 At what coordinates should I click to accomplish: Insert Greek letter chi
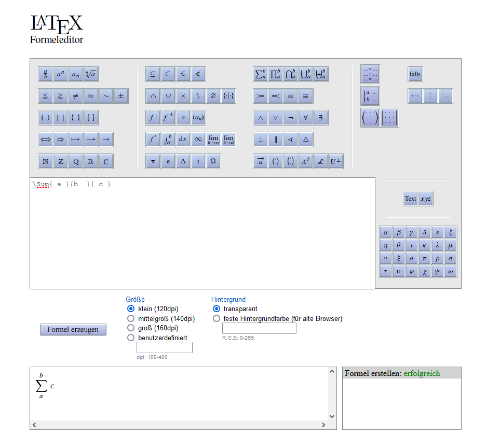pos(425,271)
